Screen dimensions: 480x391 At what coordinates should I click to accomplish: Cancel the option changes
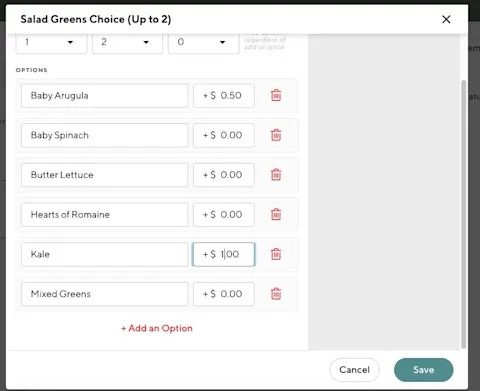click(354, 370)
